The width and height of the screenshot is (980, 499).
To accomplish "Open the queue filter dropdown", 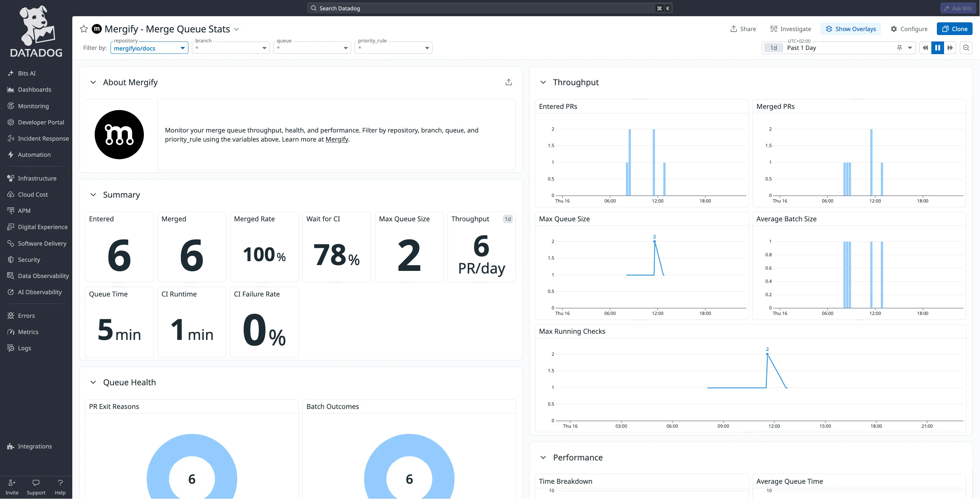I will 312,48.
